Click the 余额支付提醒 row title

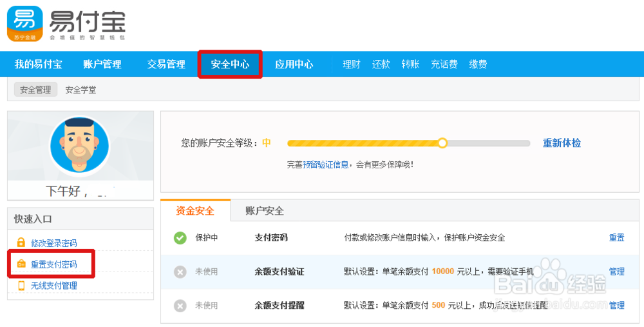click(279, 306)
